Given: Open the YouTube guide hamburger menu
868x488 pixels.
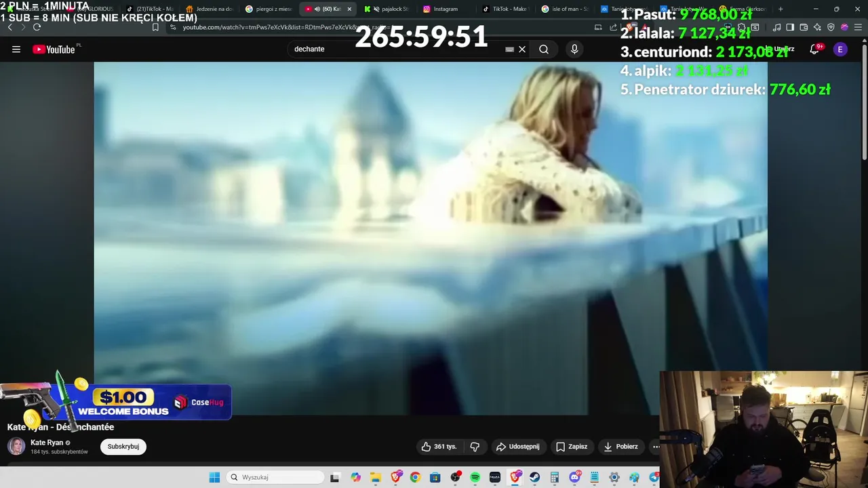Looking at the screenshot, I should [16, 49].
